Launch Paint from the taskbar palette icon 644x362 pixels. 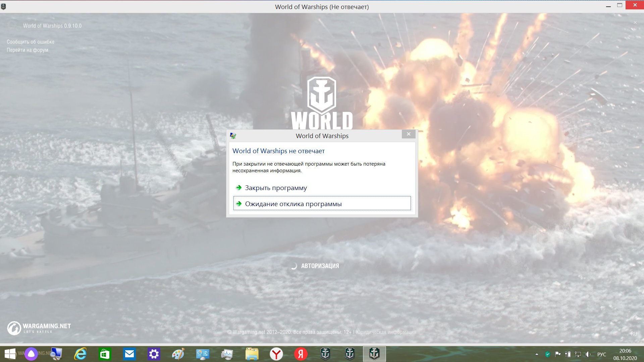coord(178,354)
